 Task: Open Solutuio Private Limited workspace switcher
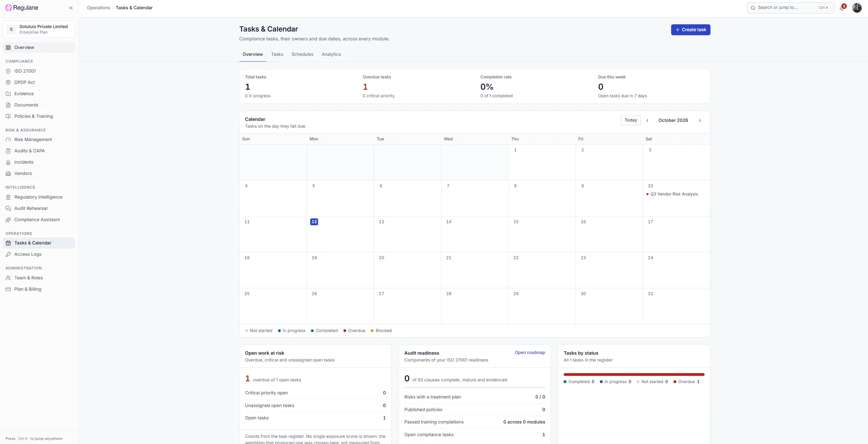pos(39,29)
